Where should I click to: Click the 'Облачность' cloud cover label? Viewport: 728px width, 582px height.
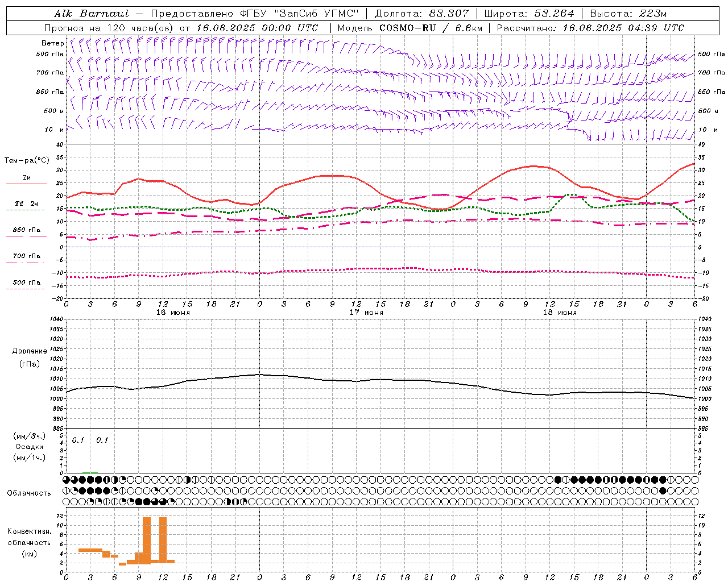pos(29,493)
